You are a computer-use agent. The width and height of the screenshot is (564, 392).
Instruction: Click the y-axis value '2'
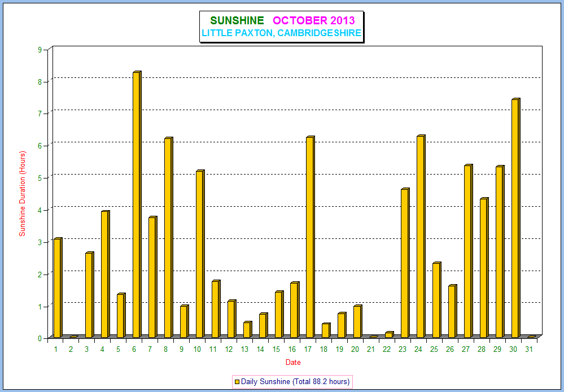pos(40,275)
